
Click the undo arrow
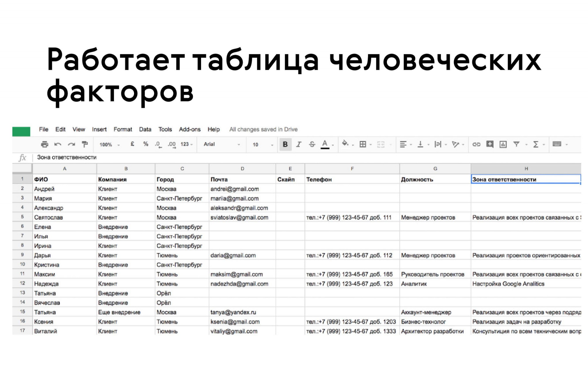(x=58, y=144)
